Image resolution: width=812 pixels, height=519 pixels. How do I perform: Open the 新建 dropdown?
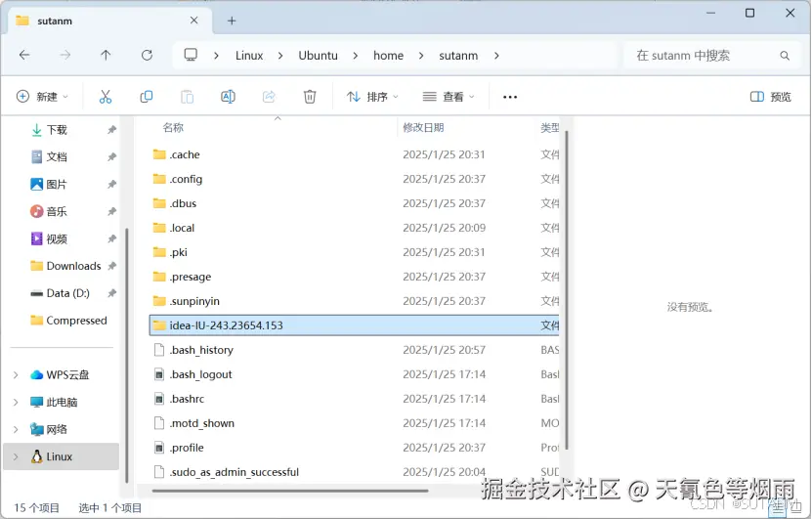coord(42,97)
